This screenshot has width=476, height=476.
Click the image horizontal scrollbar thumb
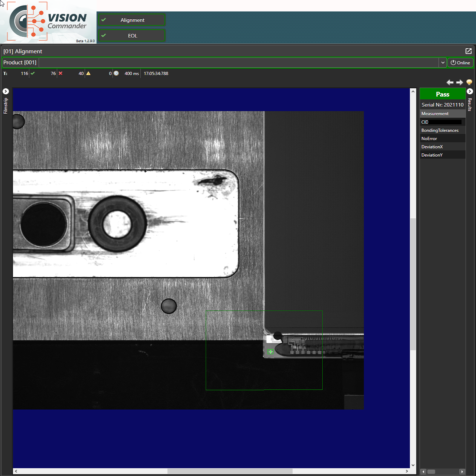[x=230, y=471]
